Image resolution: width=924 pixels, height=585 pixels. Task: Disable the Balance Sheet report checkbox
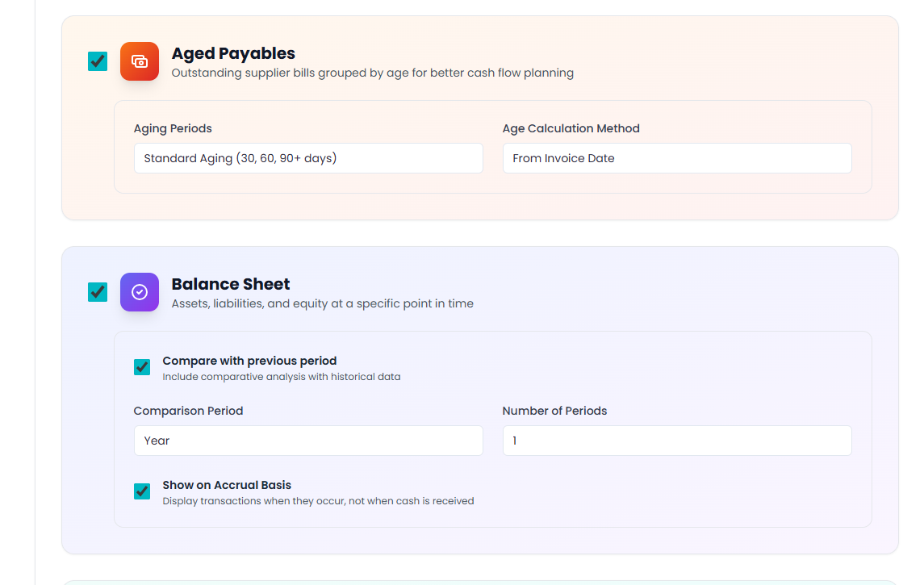coord(98,292)
